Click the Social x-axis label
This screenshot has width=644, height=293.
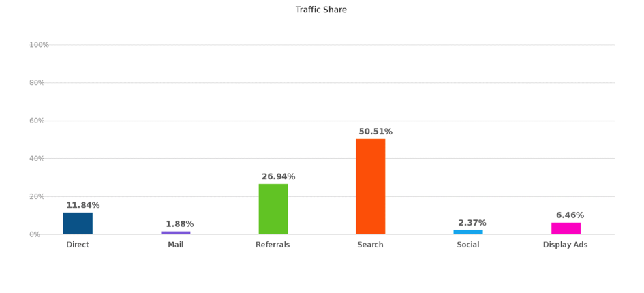pyautogui.click(x=468, y=245)
